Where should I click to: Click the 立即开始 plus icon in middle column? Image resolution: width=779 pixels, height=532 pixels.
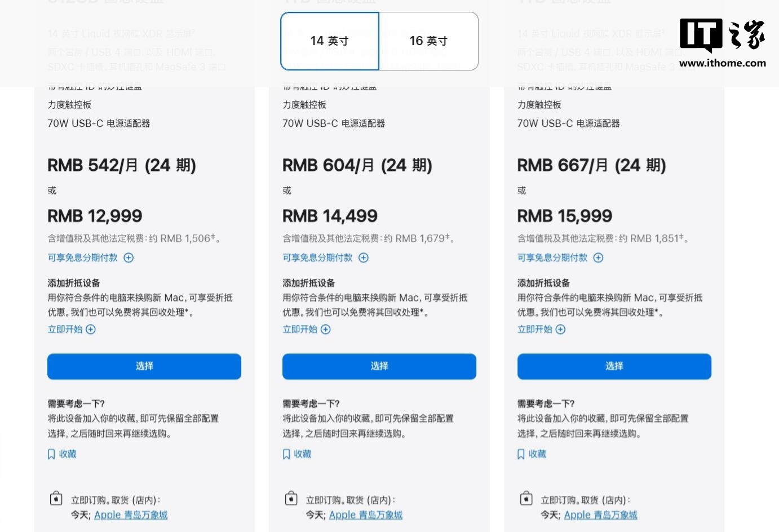(326, 329)
